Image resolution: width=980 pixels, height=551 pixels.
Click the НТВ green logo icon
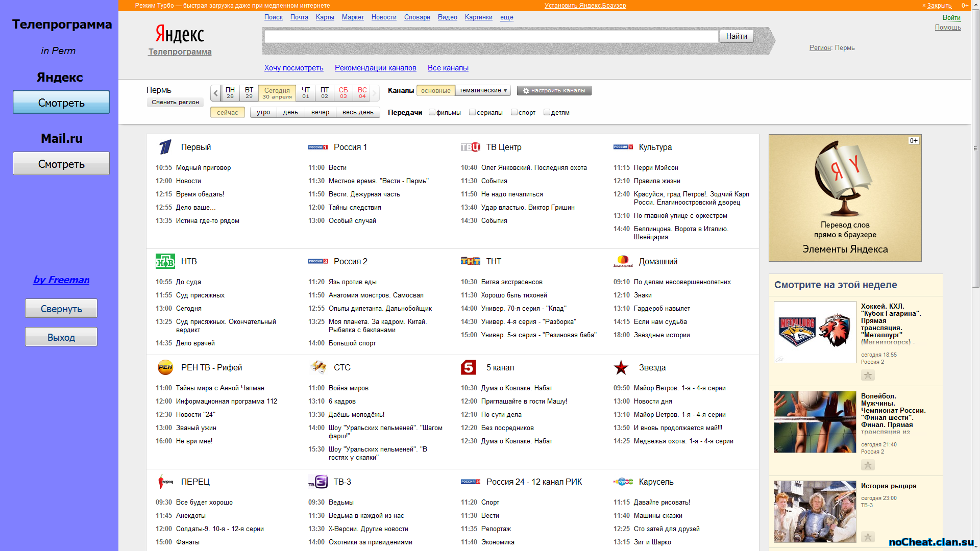165,261
